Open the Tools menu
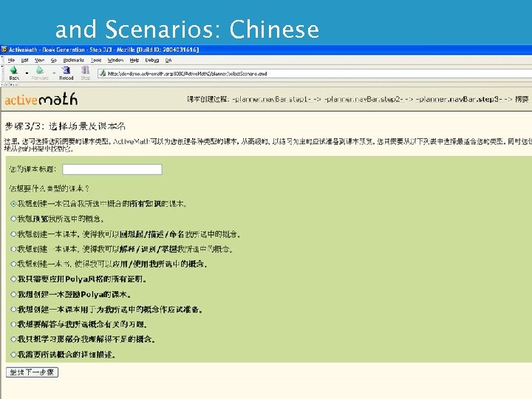The image size is (532, 399). click(96, 60)
